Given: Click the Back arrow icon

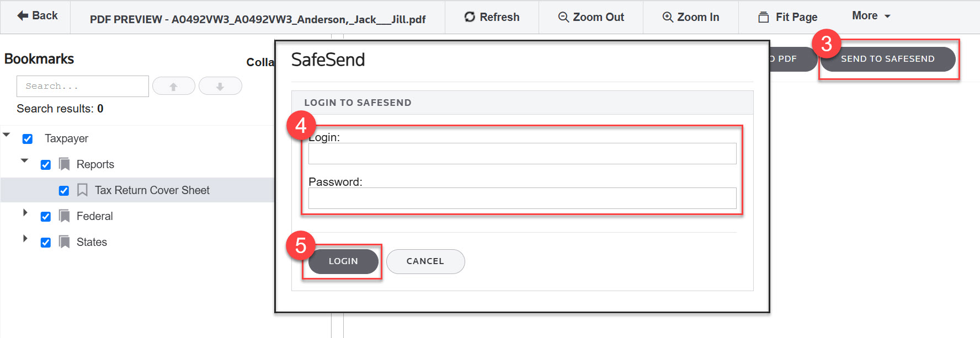Looking at the screenshot, I should [x=23, y=16].
